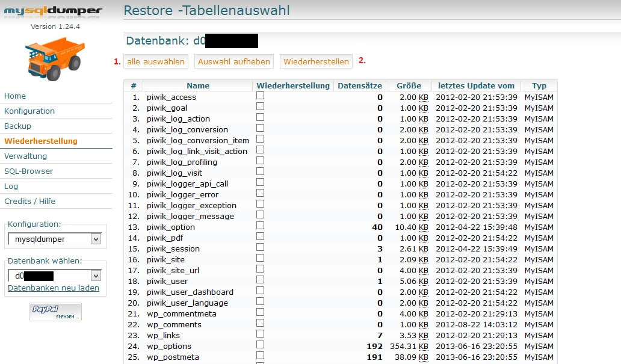The image size is (621, 364).
Task: Click the Datensätze column header
Action: pos(360,85)
